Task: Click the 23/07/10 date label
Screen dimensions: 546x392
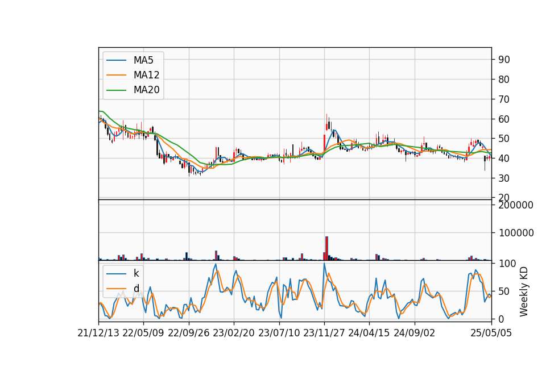Action: tap(279, 333)
